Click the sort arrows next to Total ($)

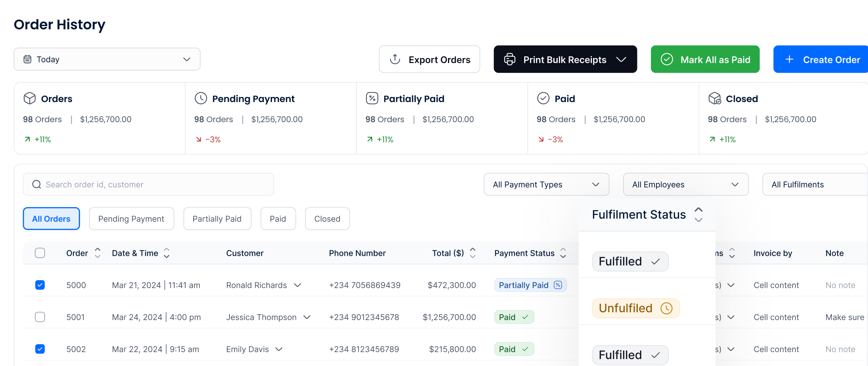[473, 253]
